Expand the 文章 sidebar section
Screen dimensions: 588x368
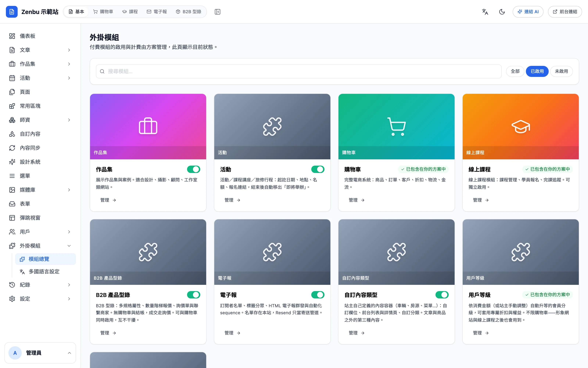coord(69,50)
